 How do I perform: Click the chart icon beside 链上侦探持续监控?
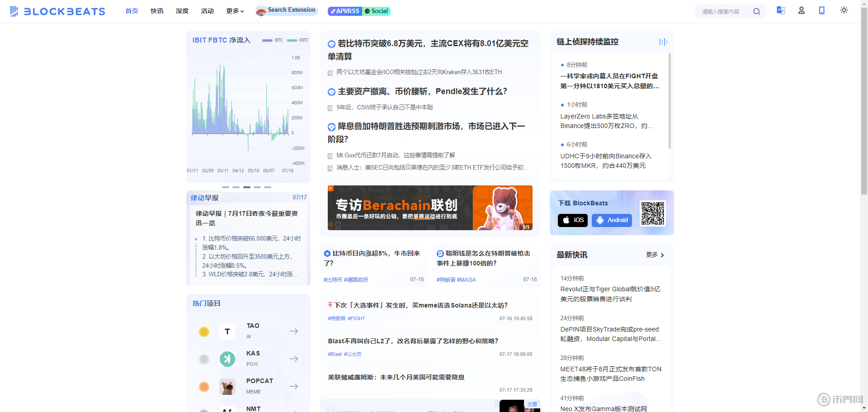coord(663,42)
